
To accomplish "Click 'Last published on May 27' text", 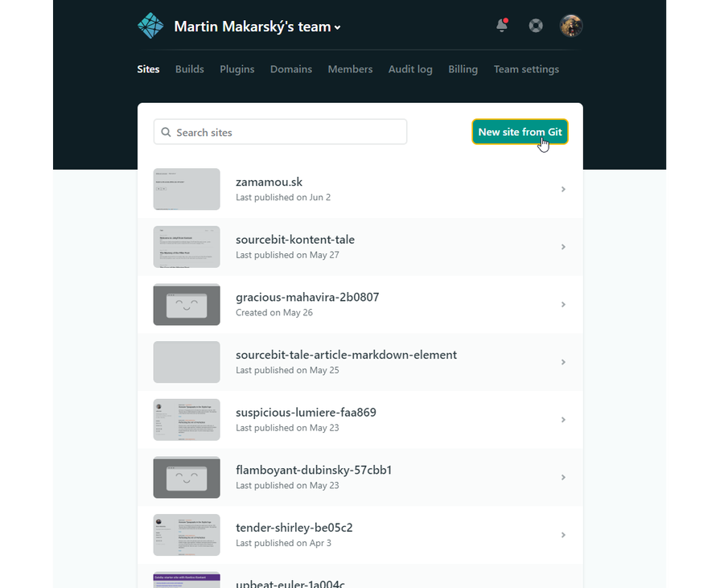I will pos(287,255).
